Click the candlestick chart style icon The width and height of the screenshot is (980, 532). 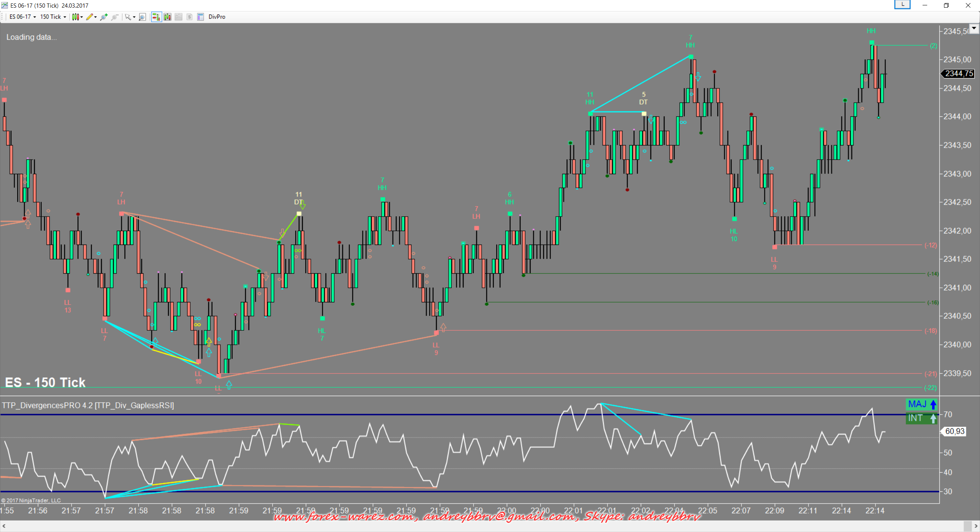pyautogui.click(x=75, y=17)
